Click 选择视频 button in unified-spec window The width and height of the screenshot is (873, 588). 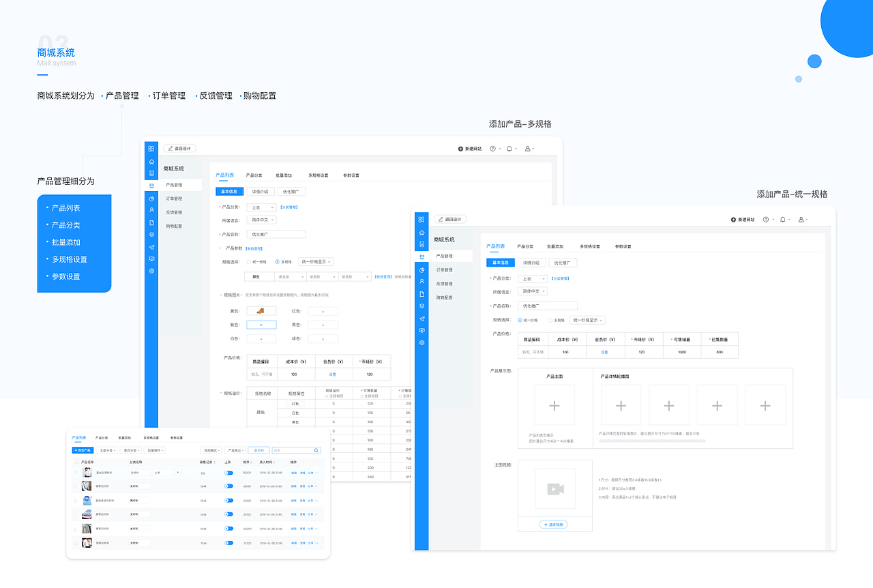coord(553,525)
